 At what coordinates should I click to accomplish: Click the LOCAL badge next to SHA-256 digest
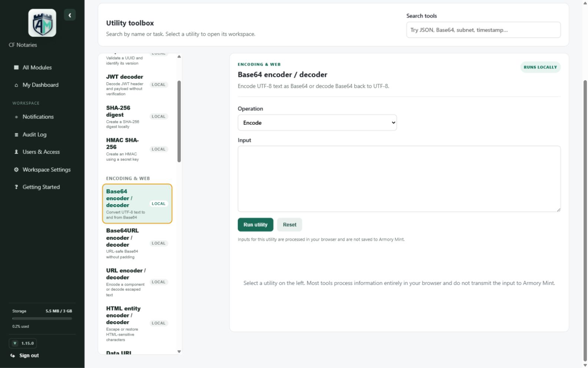pos(158,117)
